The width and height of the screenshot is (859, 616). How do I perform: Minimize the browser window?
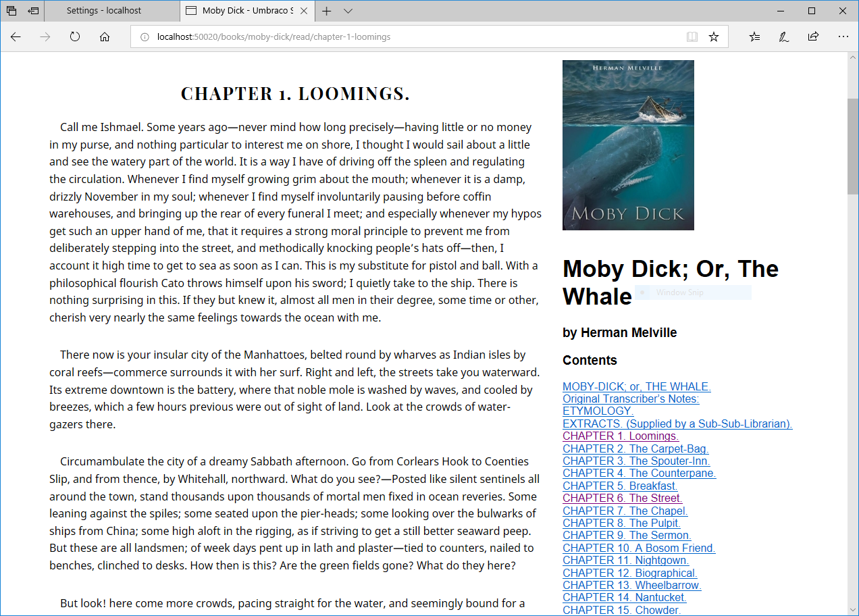click(781, 11)
